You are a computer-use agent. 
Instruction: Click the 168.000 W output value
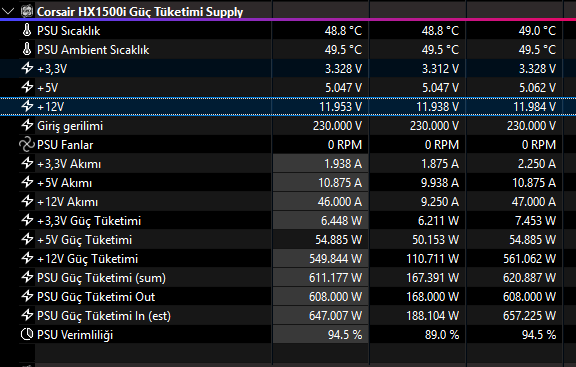(433, 297)
